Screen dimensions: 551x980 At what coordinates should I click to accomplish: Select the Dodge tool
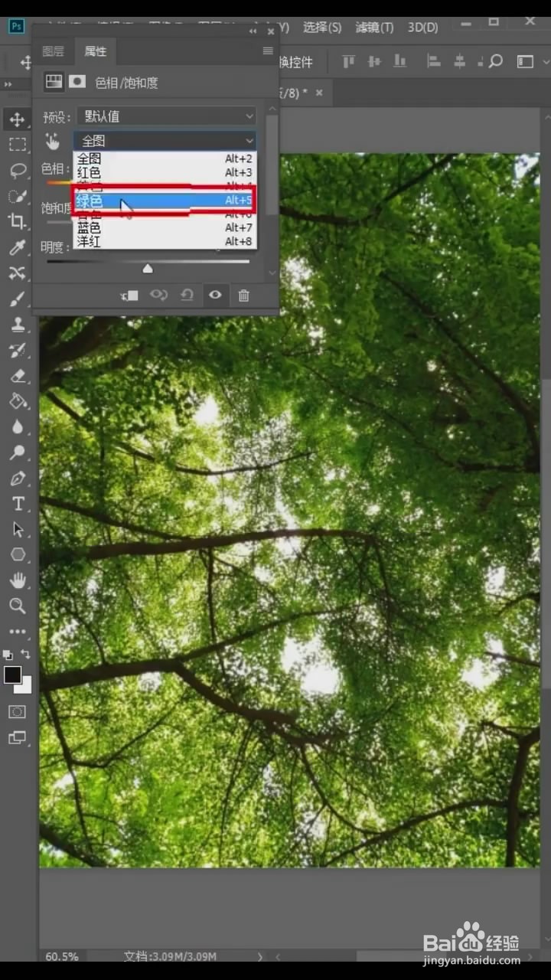(x=16, y=452)
